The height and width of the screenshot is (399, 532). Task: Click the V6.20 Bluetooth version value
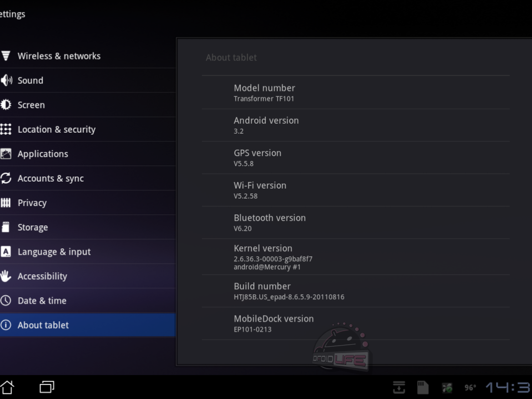coord(243,229)
